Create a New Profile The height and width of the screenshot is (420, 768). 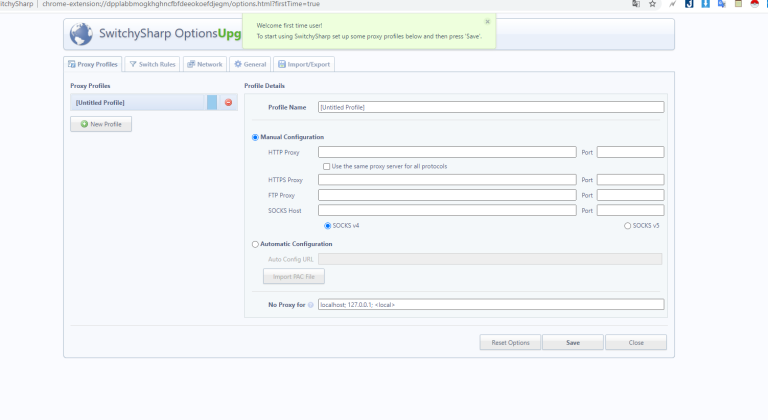[101, 124]
